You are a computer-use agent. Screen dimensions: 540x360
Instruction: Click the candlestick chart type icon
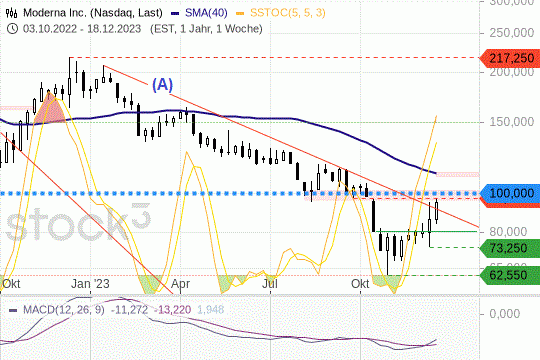(x=11, y=13)
